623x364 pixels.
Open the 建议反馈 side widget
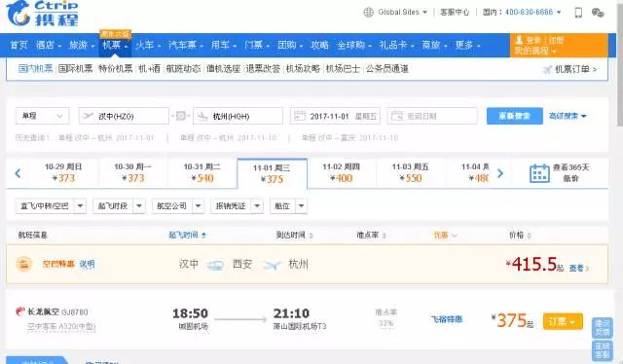click(x=602, y=327)
